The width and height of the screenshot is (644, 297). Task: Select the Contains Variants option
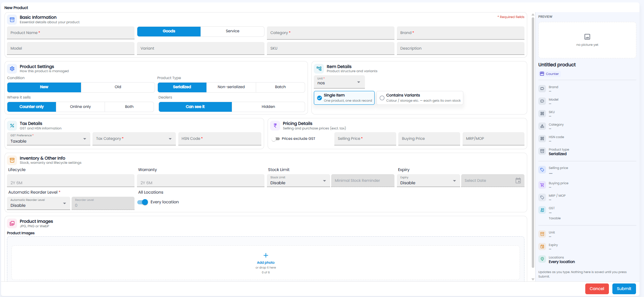(420, 98)
